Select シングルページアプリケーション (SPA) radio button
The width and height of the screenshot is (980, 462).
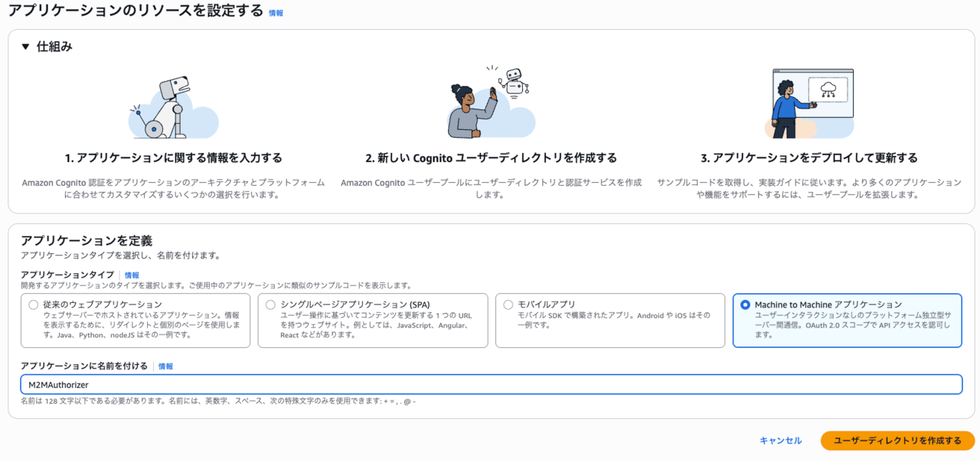pyautogui.click(x=270, y=304)
